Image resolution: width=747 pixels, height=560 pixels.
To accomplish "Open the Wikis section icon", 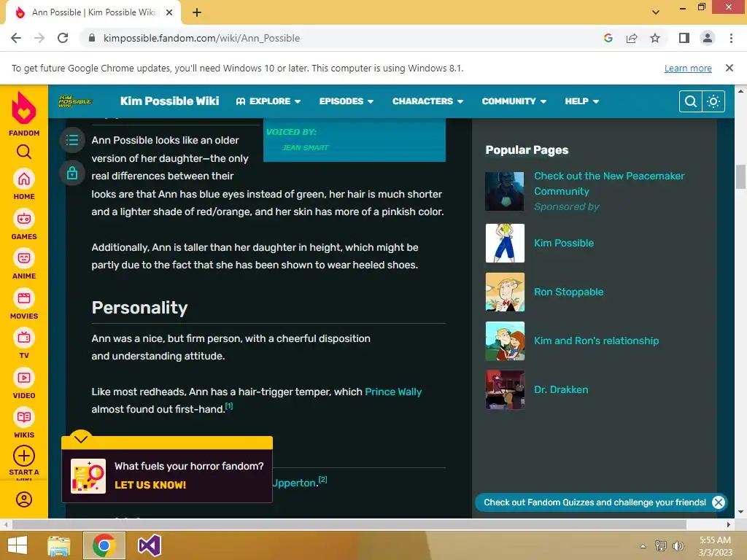I will point(24,418).
